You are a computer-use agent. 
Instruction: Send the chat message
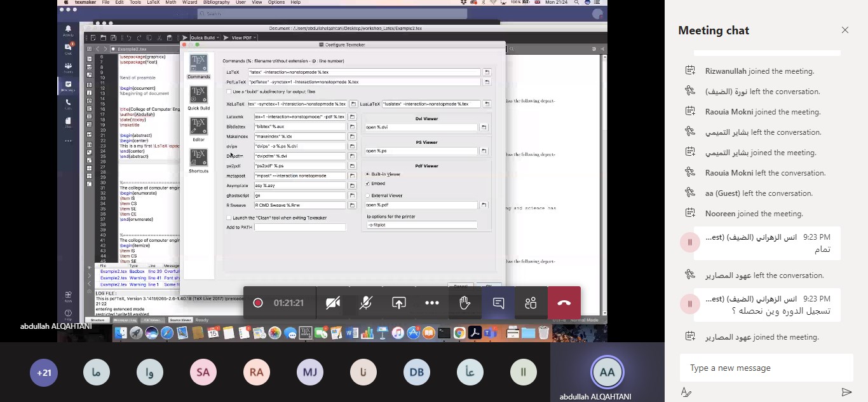(846, 392)
